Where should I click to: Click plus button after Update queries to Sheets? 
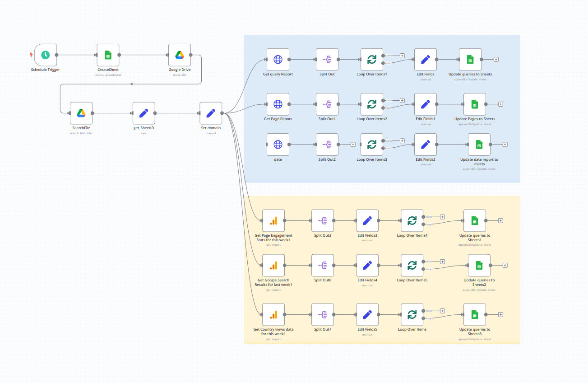496,59
